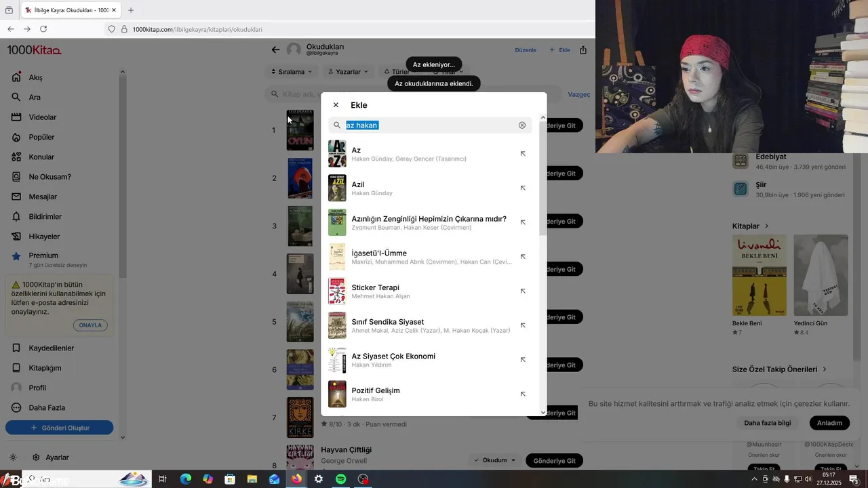Reload the page with browser refresh icon

click(43, 29)
